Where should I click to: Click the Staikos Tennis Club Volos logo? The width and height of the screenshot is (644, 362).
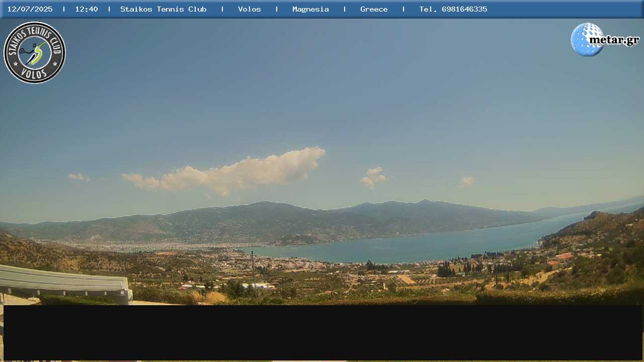tap(35, 53)
